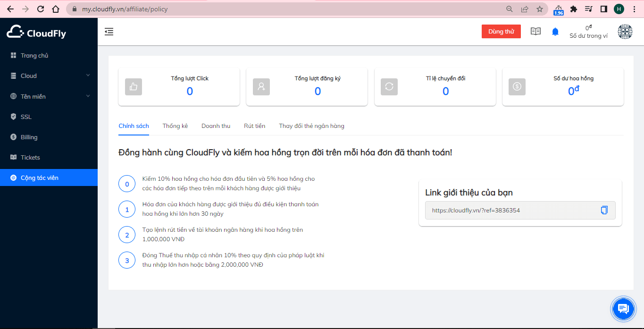Open the browser home page
The width and height of the screenshot is (644, 329).
tap(56, 9)
